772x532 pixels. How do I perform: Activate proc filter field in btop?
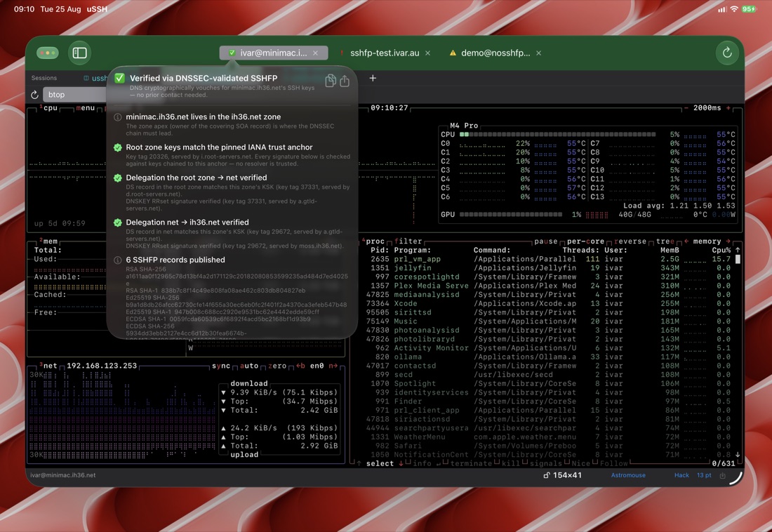pos(408,241)
